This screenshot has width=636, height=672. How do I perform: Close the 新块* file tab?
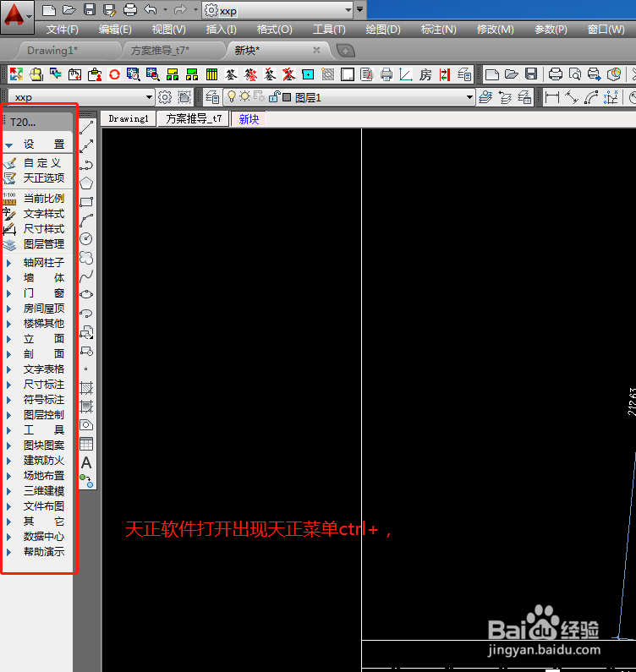[316, 50]
